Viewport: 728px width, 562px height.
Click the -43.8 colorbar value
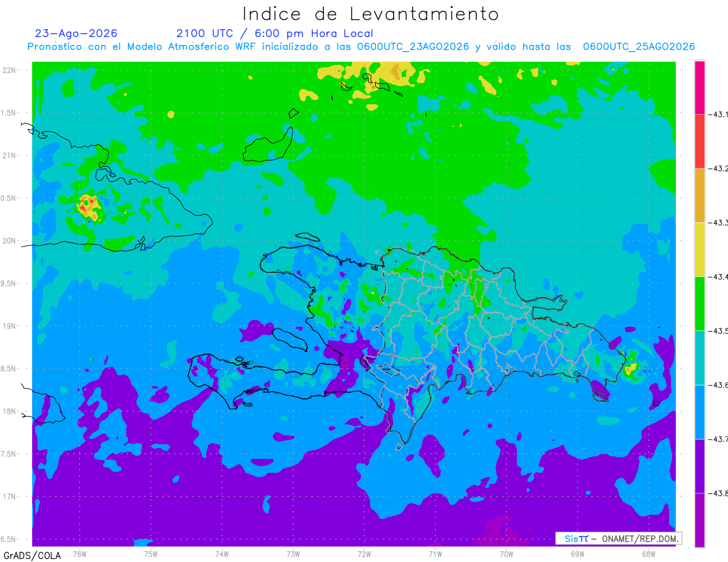tap(719, 494)
